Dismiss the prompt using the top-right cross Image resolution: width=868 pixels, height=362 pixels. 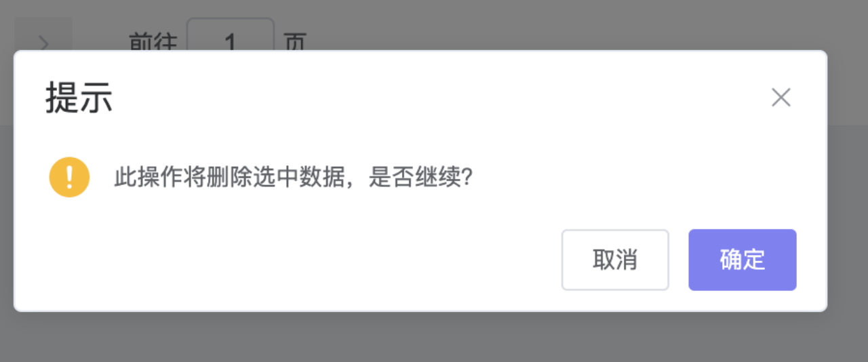point(781,98)
